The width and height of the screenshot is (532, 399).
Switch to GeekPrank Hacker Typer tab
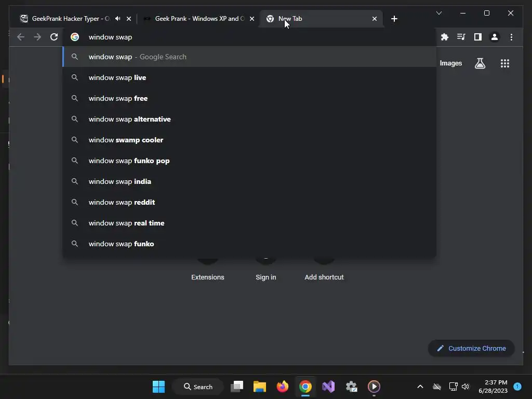[x=71, y=19]
